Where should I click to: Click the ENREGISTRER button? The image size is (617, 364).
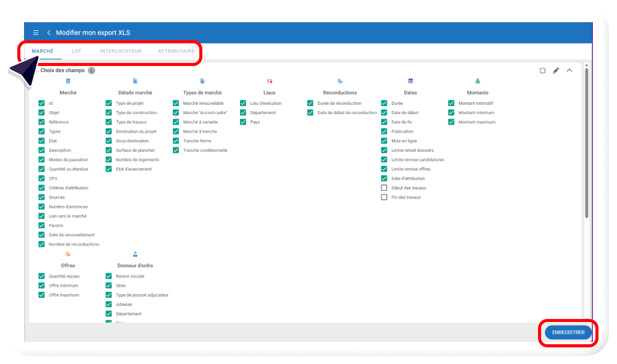pos(568,333)
